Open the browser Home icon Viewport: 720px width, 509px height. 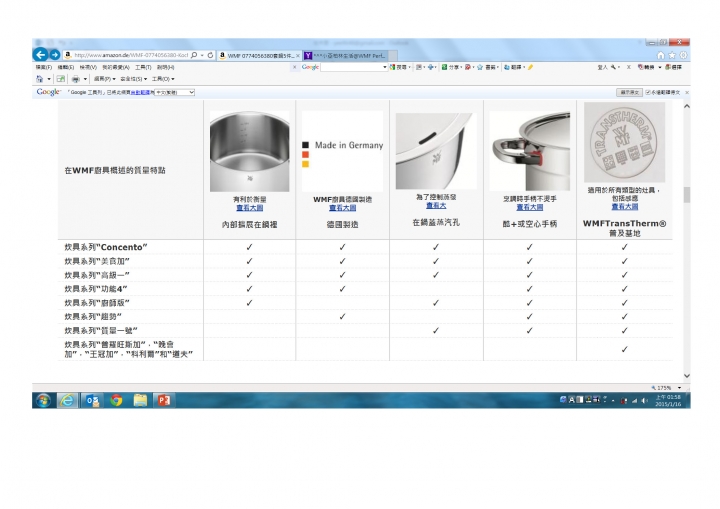coord(660,55)
